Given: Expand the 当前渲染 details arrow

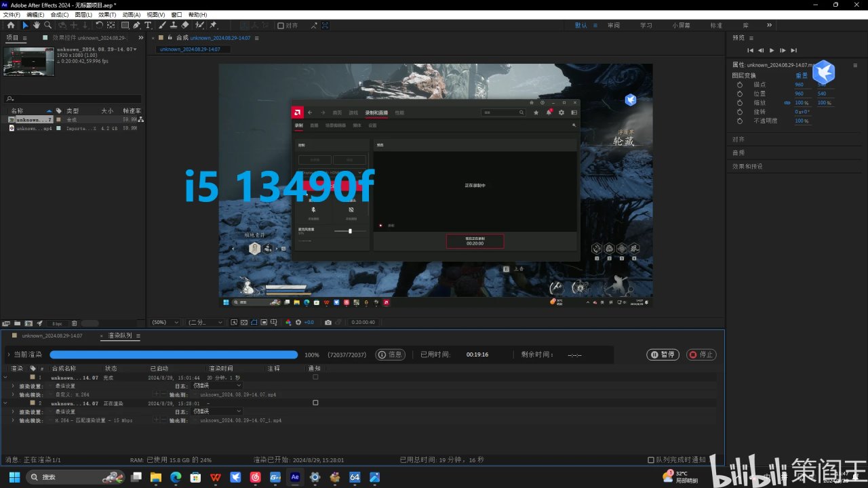Looking at the screenshot, I should pos(8,354).
